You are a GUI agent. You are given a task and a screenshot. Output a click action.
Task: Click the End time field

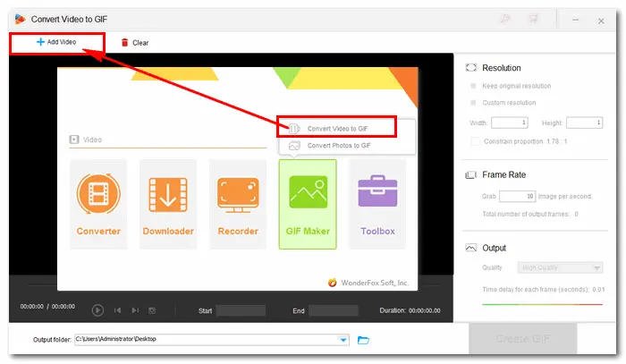coord(334,310)
